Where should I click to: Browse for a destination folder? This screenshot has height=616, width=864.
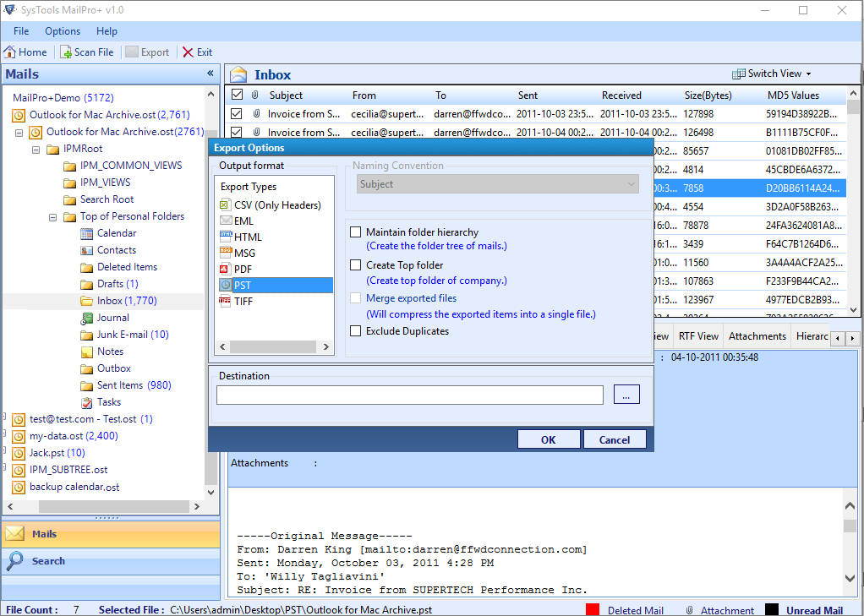tap(626, 394)
